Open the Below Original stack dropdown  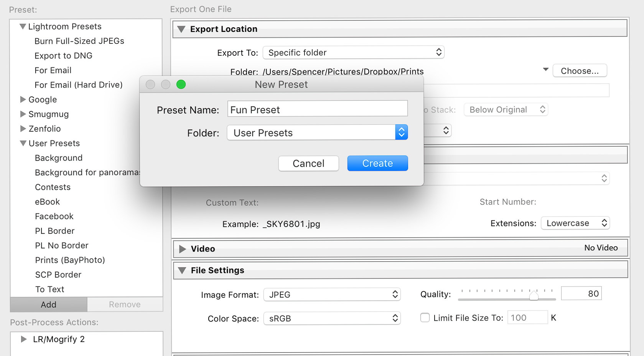[506, 109]
